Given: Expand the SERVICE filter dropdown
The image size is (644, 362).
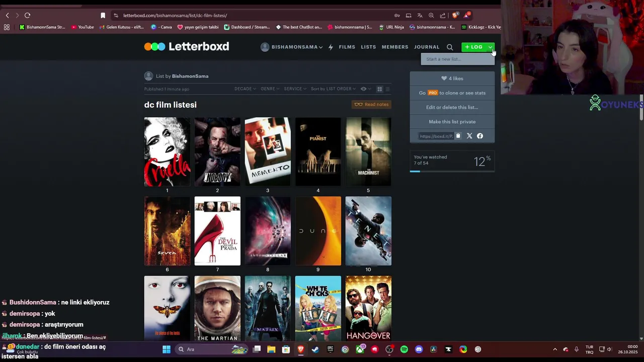Looking at the screenshot, I should (x=295, y=89).
